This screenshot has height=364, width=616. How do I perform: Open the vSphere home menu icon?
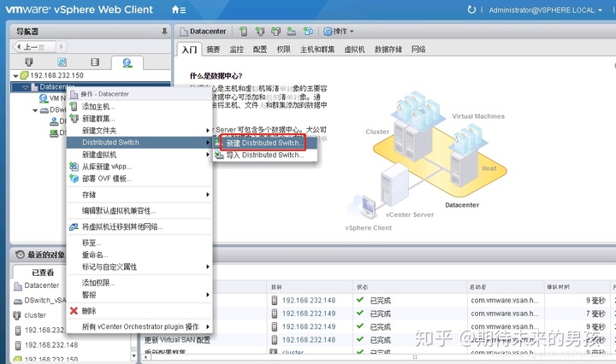tap(178, 9)
